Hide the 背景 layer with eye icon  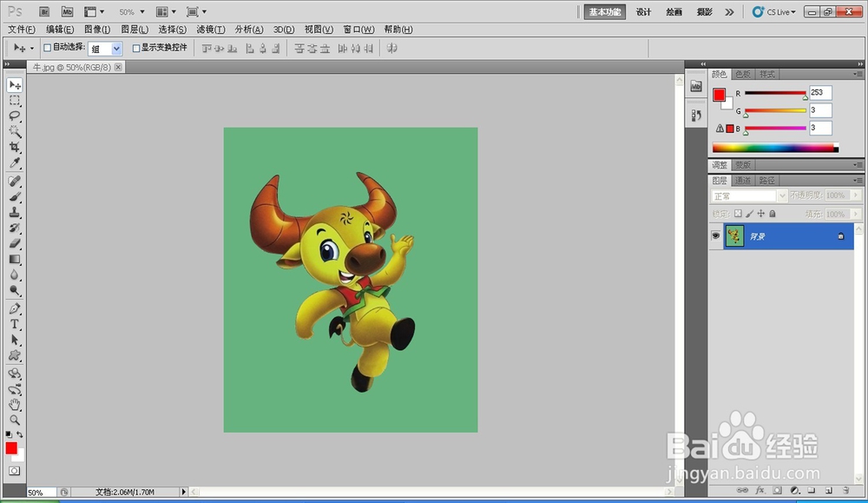716,236
